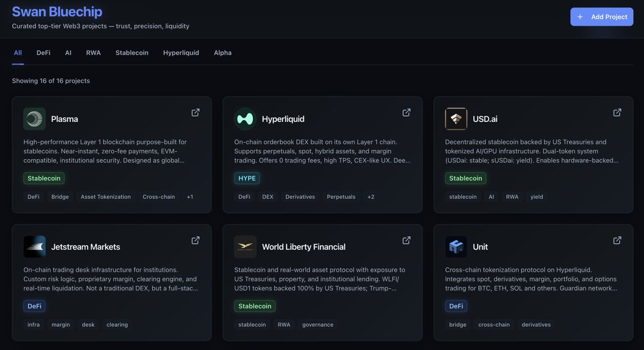644x350 pixels.
Task: Click Unit's cross-chain tag
Action: [x=494, y=325]
